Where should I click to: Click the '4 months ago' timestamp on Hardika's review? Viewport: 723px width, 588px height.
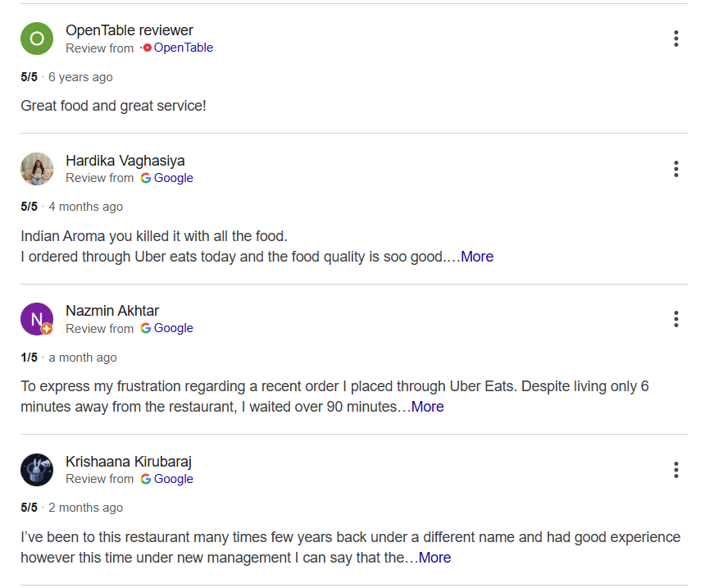tap(85, 206)
